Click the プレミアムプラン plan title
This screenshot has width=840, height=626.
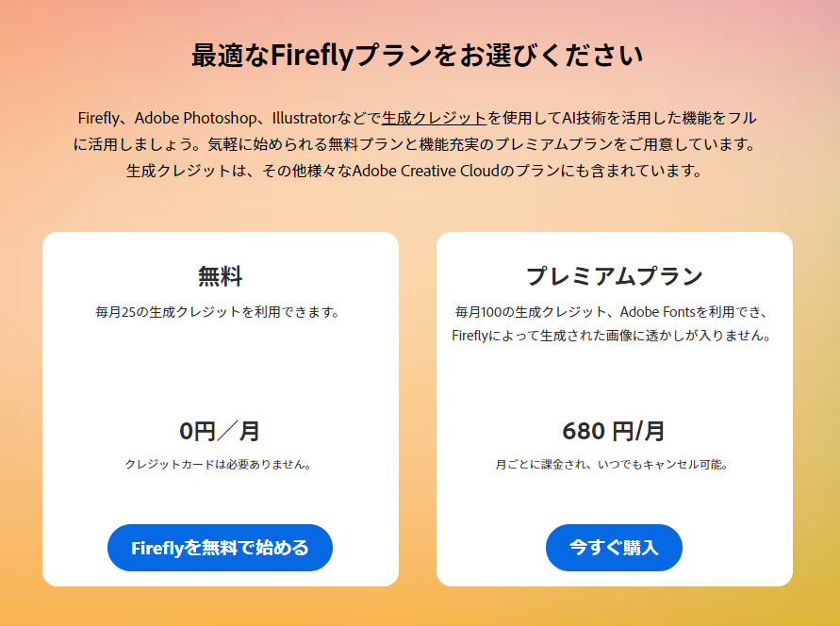(x=614, y=276)
